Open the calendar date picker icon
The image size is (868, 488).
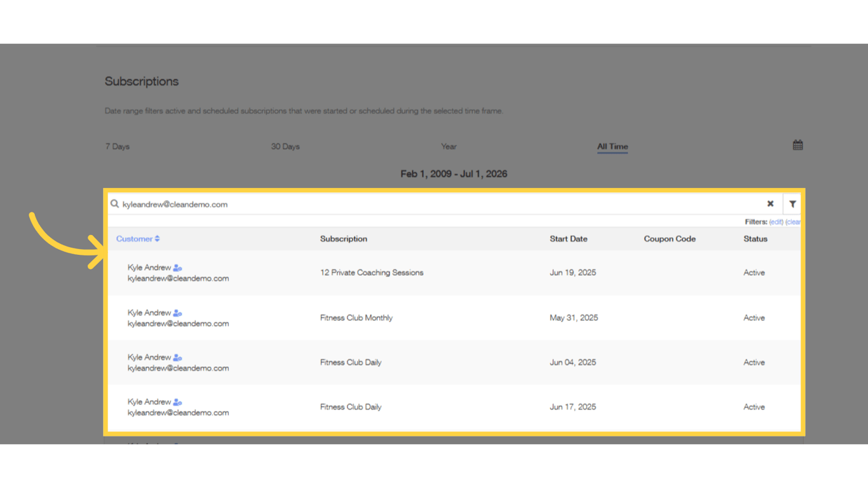797,144
